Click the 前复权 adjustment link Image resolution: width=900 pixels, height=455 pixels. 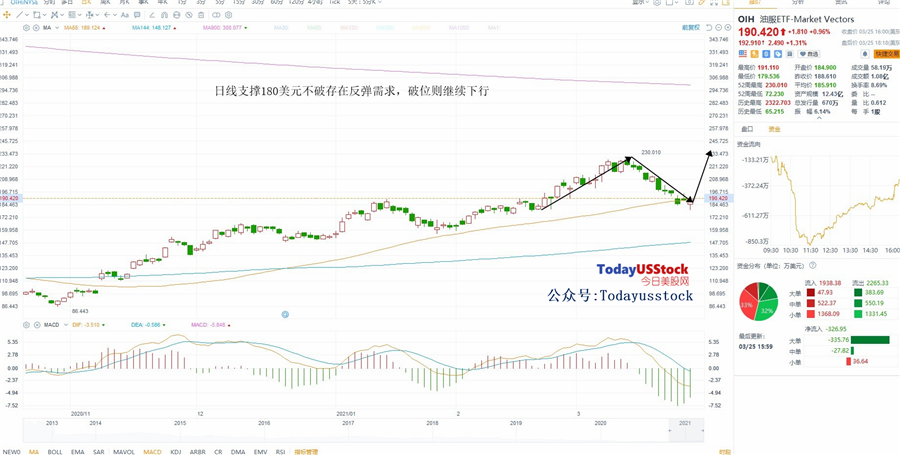point(691,28)
